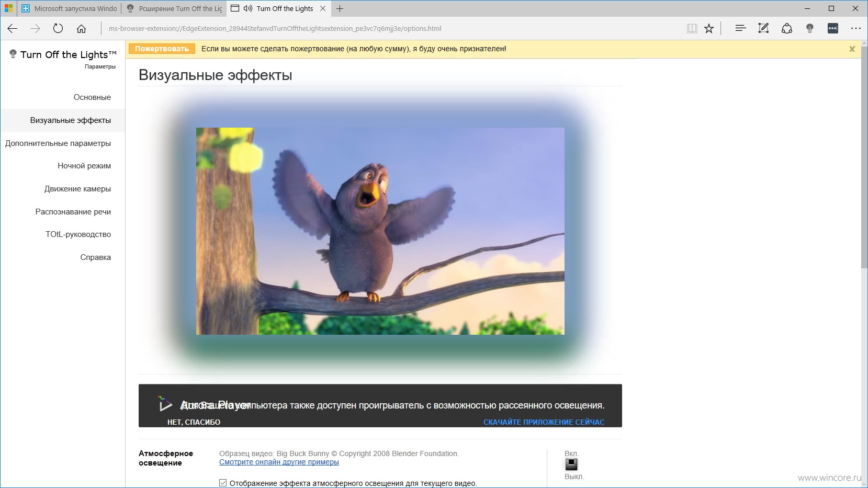Click the Aurora Player logo icon
This screenshot has height=488, width=868.
pyautogui.click(x=165, y=404)
